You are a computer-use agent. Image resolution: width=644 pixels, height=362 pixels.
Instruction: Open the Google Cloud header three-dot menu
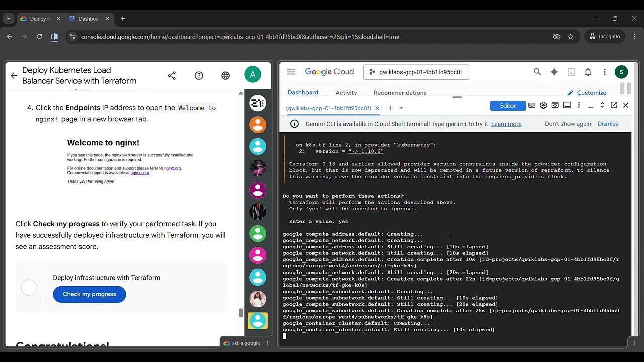tap(604, 72)
